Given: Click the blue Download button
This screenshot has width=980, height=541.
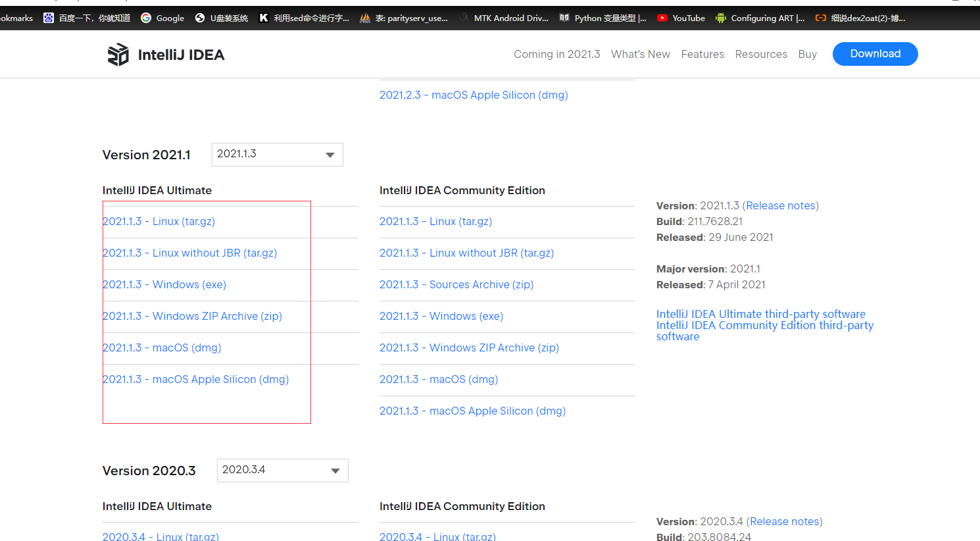Looking at the screenshot, I should (875, 54).
